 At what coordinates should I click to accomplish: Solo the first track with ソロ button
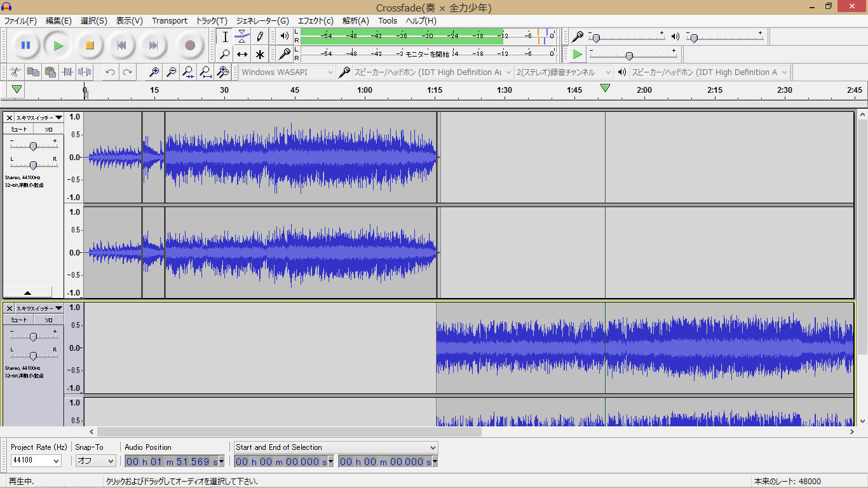pos(48,129)
